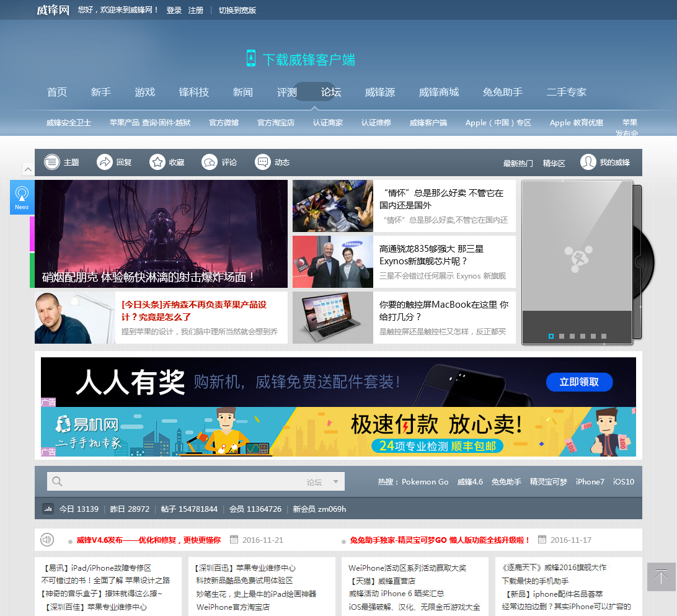Open the 威锋商城 navigation tab

point(439,92)
